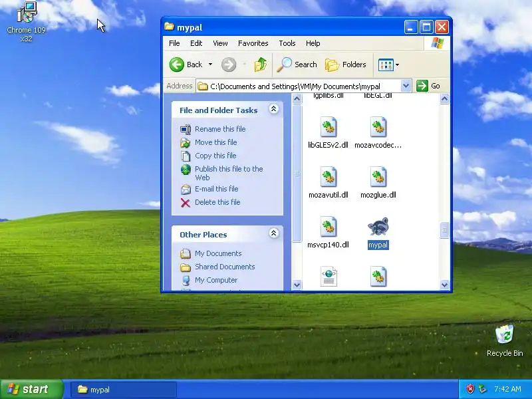
Task: Go up one folder level icon
Action: pyautogui.click(x=260, y=65)
